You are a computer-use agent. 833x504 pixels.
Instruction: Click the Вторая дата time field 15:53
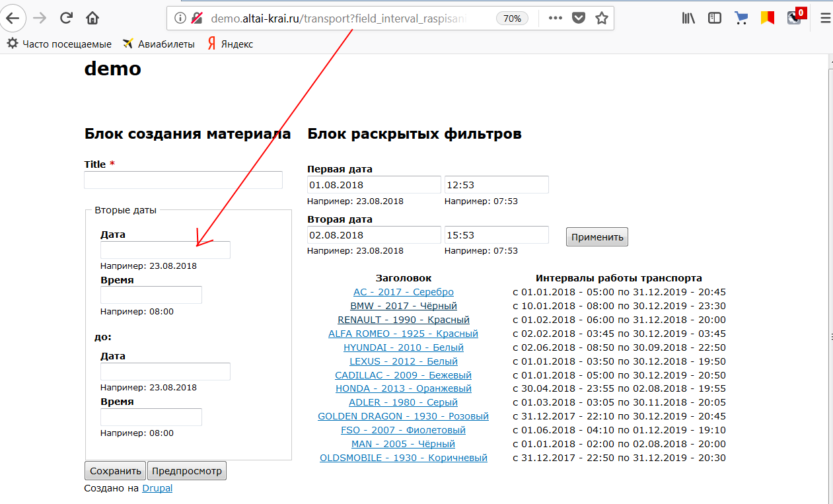[x=496, y=234]
